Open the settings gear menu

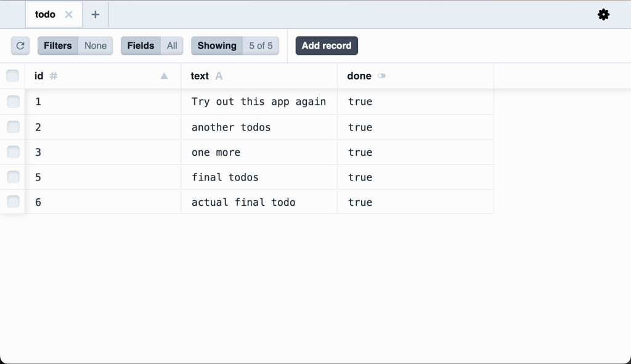tap(603, 14)
